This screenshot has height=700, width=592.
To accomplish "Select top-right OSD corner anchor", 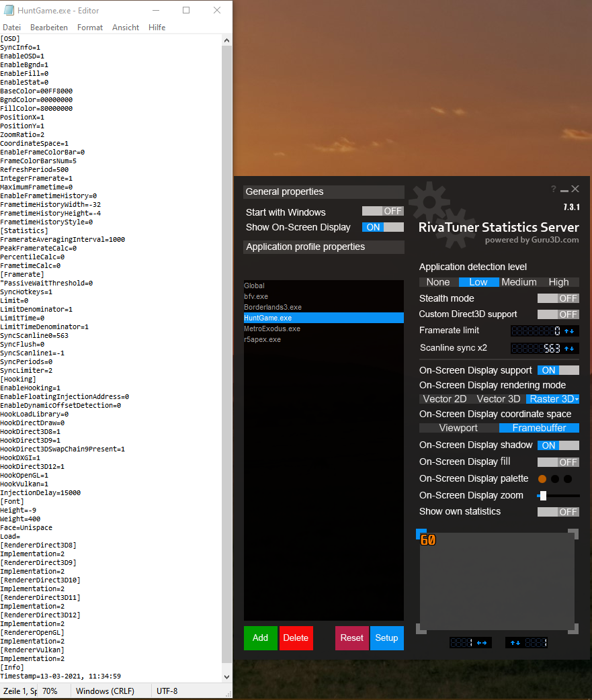I will tap(573, 534).
